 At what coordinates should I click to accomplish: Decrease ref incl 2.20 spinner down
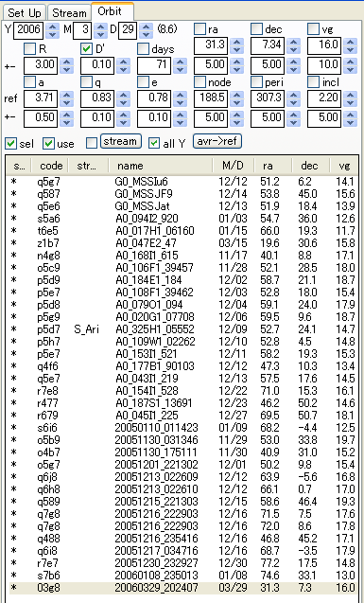350,103
